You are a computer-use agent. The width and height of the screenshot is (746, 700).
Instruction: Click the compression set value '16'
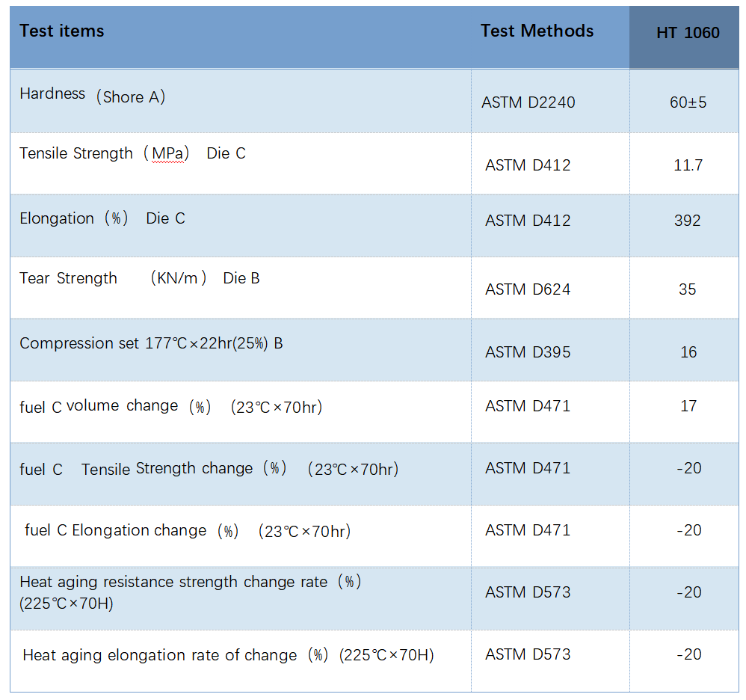688,352
